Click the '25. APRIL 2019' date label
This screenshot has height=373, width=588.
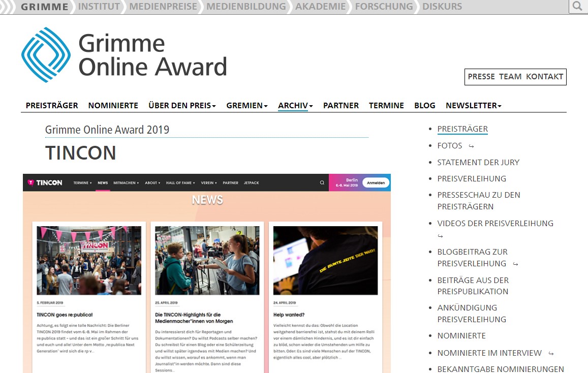pyautogui.click(x=166, y=302)
